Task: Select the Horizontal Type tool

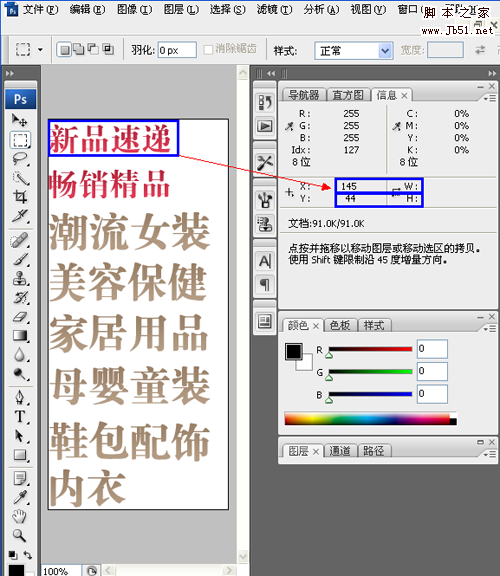Action: (20, 417)
